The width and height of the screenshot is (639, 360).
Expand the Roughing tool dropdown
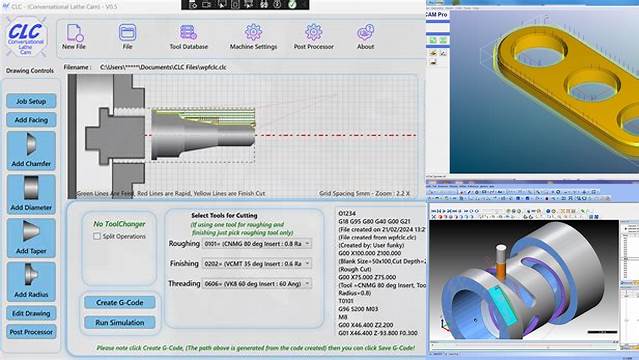click(257, 243)
